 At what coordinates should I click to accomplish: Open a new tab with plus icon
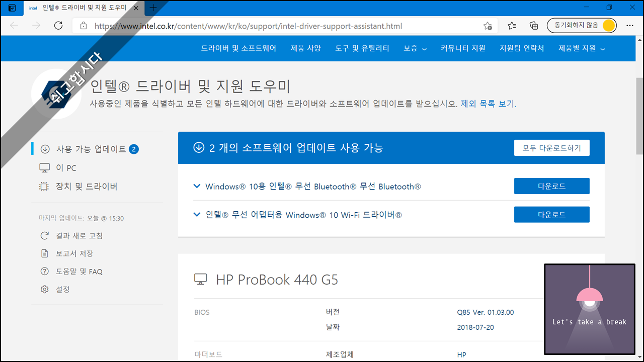(153, 8)
